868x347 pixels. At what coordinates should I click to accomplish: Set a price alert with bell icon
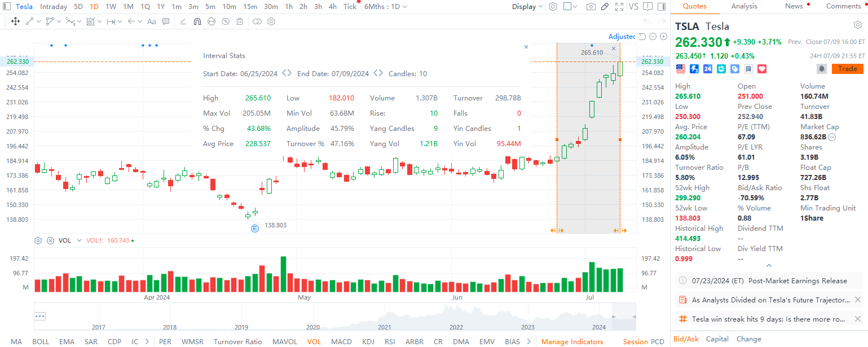822,69
